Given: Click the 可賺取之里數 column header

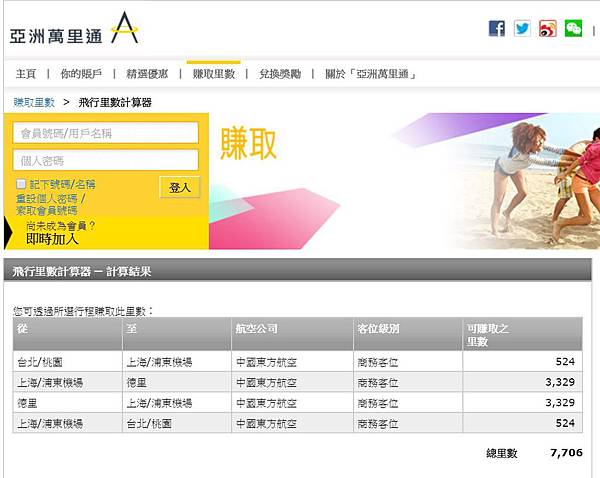Looking at the screenshot, I should (x=522, y=334).
